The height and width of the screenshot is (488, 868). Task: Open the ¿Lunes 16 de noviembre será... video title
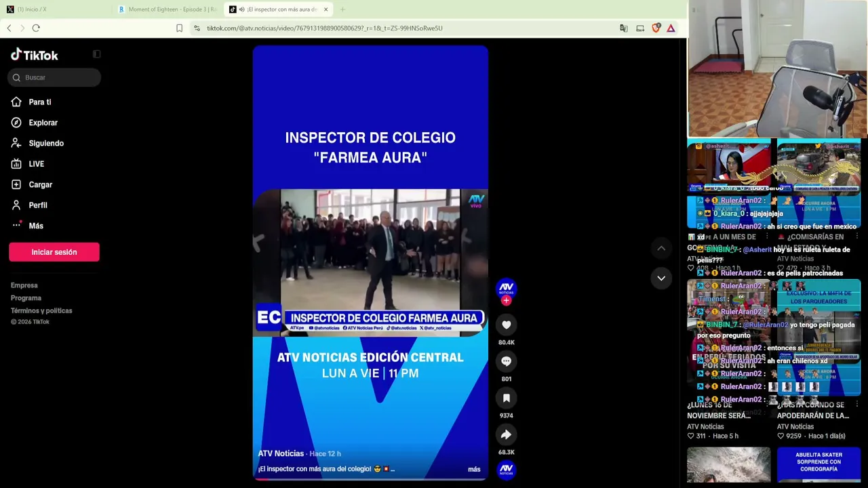[x=719, y=410]
